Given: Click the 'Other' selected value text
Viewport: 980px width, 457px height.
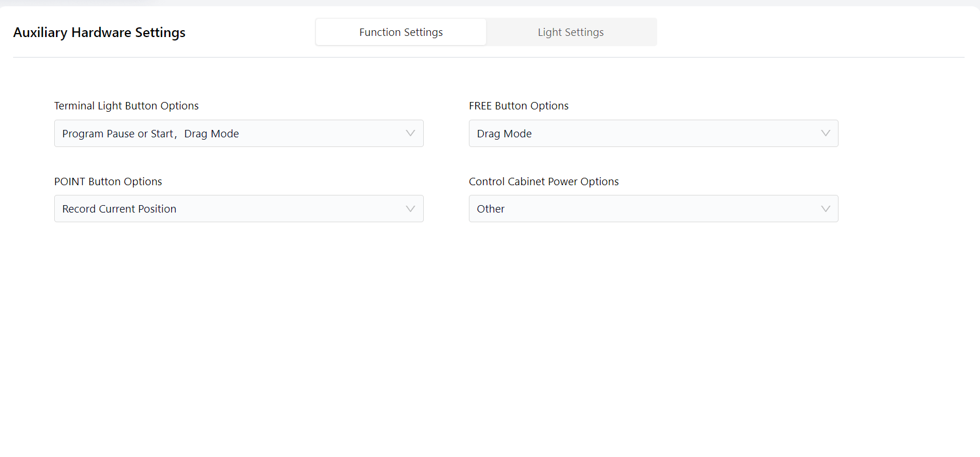Looking at the screenshot, I should click(491, 209).
